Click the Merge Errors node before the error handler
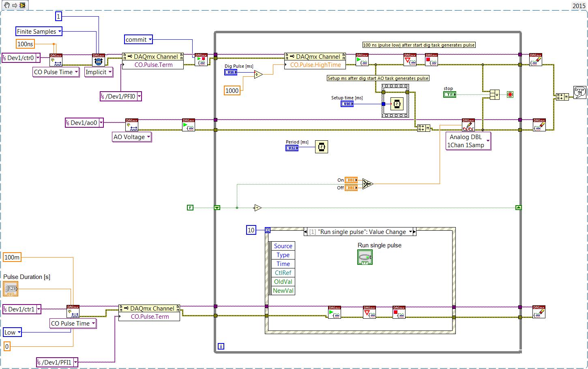The height and width of the screenshot is (369, 588). 562,97
